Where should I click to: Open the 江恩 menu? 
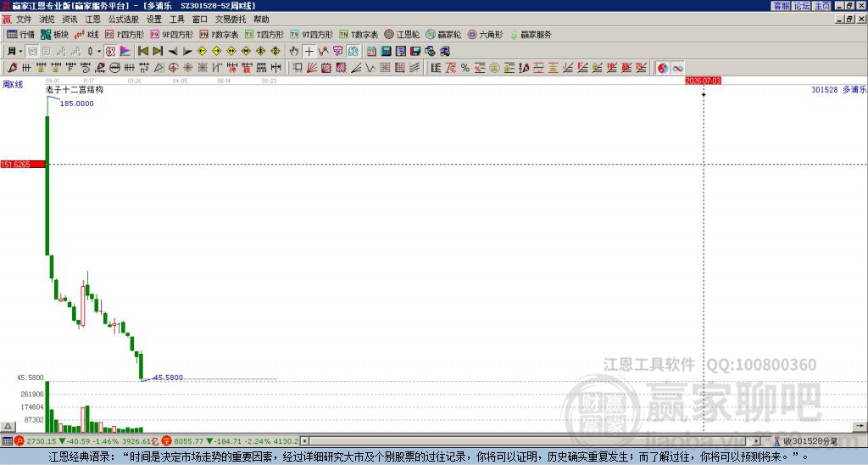tap(92, 20)
